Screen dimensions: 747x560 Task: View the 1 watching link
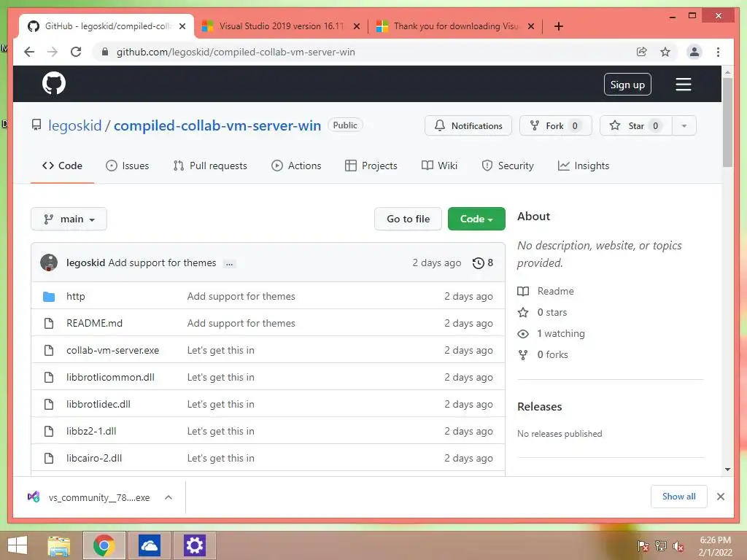(x=551, y=333)
